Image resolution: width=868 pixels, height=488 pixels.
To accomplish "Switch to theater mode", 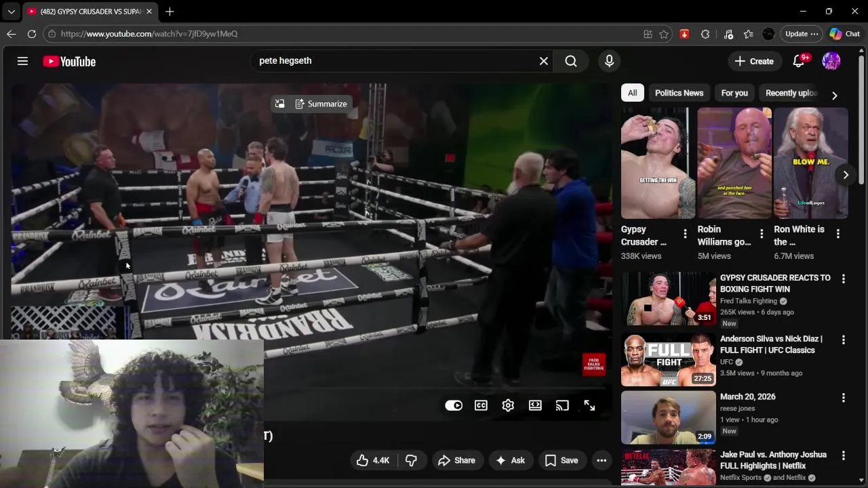I will (x=535, y=405).
